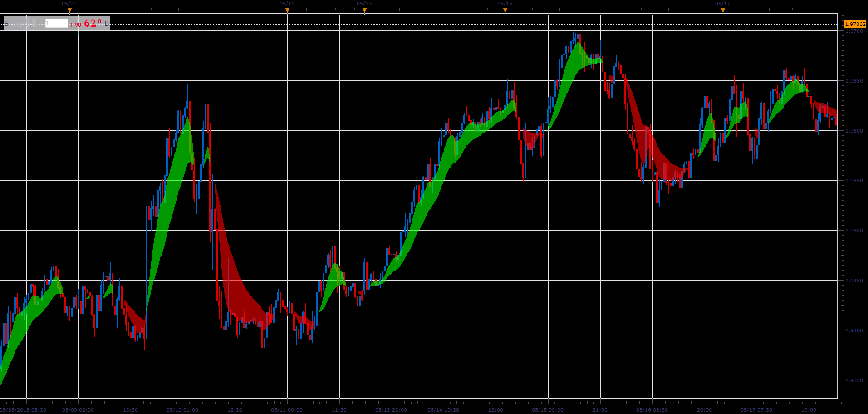Click the 05/08/2018 08:30 time axis label

click(23, 410)
